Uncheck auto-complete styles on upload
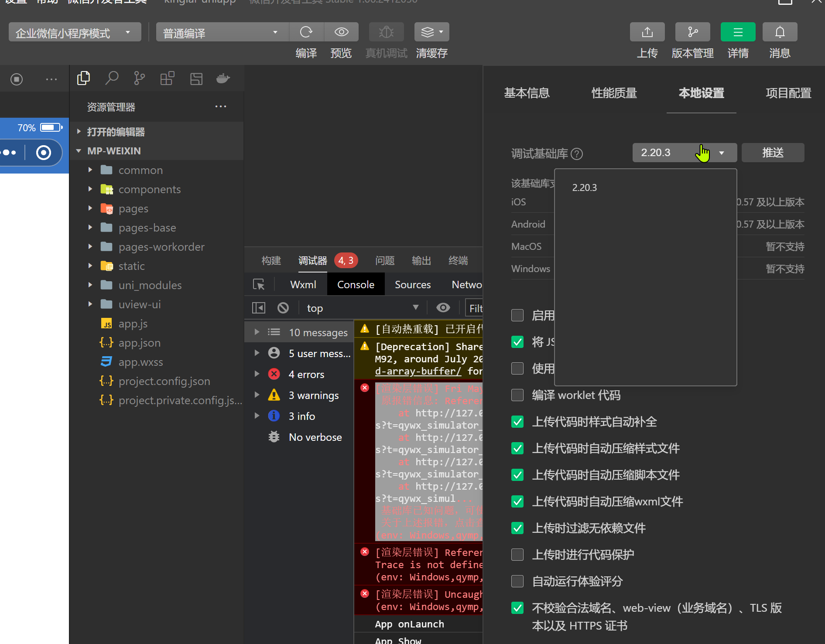This screenshot has width=825, height=644. pyautogui.click(x=517, y=422)
